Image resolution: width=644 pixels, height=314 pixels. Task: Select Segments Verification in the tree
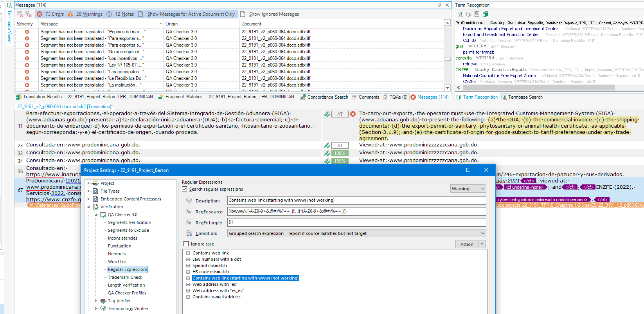(130, 222)
